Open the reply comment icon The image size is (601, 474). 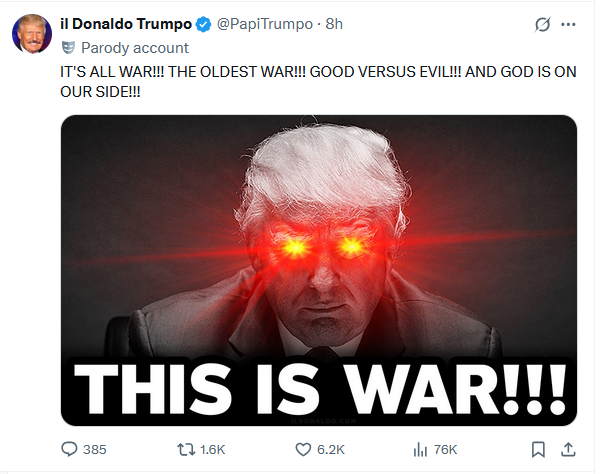click(69, 449)
